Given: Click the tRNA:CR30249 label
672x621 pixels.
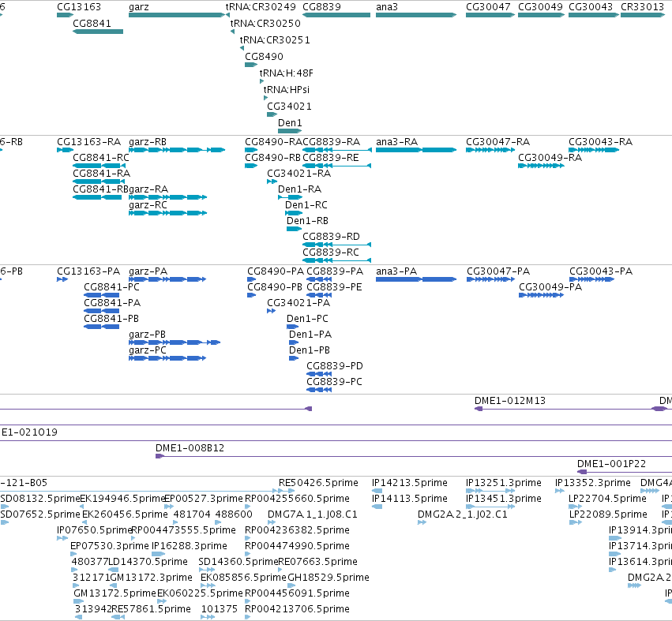Looking at the screenshot, I should click(261, 7).
